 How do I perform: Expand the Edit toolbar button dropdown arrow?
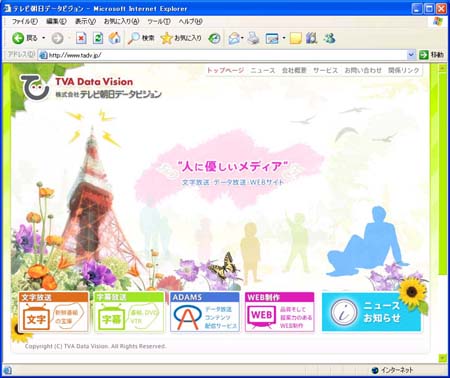click(x=284, y=38)
